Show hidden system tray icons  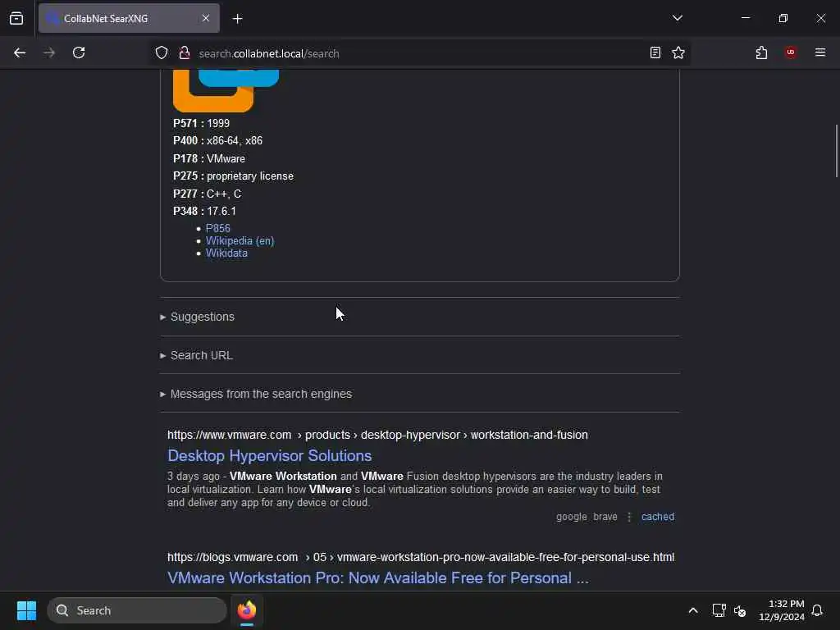pos(692,610)
